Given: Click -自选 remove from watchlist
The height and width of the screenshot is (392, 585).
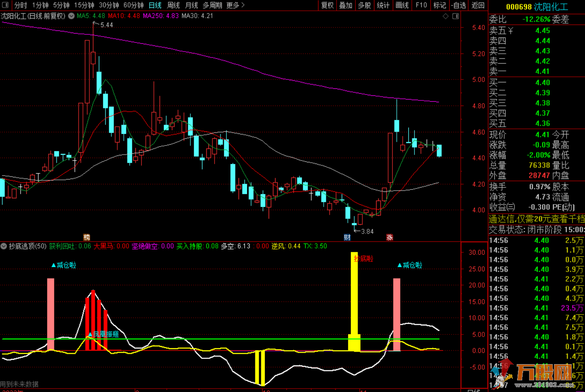Looking at the screenshot, I should (458, 5).
